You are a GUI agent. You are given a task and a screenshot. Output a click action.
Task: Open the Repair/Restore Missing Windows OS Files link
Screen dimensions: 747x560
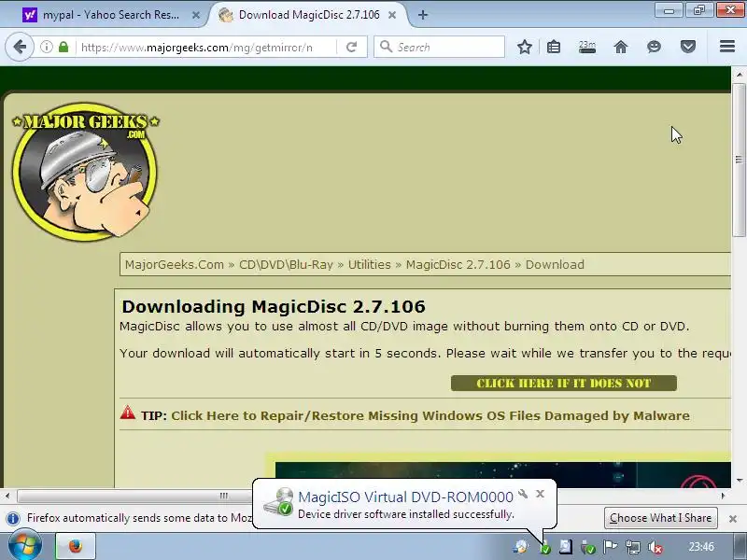point(430,415)
